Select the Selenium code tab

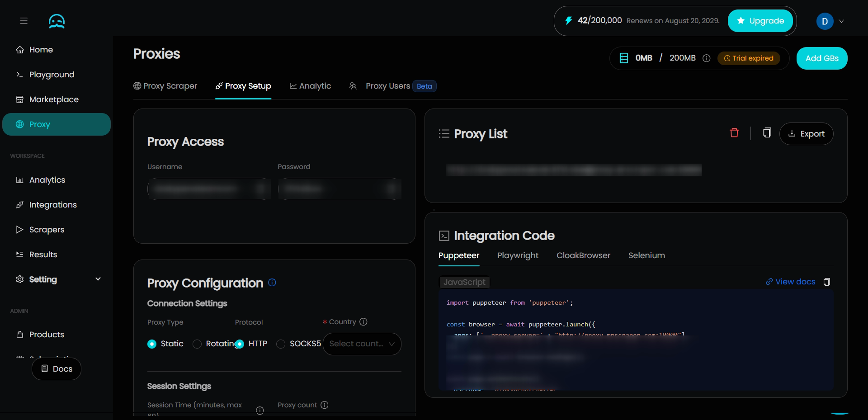coord(646,255)
